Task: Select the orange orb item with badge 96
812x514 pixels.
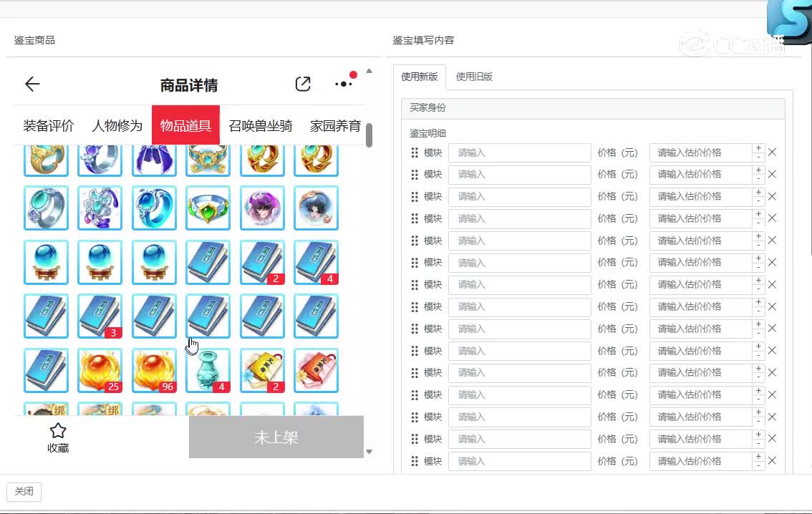Action: (x=155, y=370)
